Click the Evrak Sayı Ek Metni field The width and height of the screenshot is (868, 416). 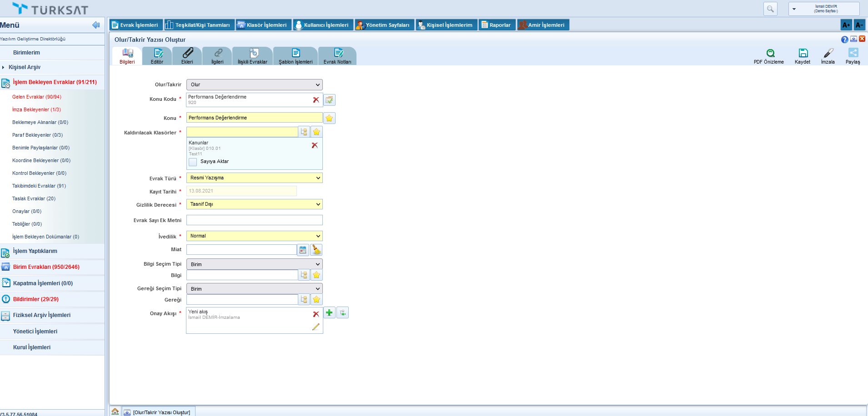point(254,220)
